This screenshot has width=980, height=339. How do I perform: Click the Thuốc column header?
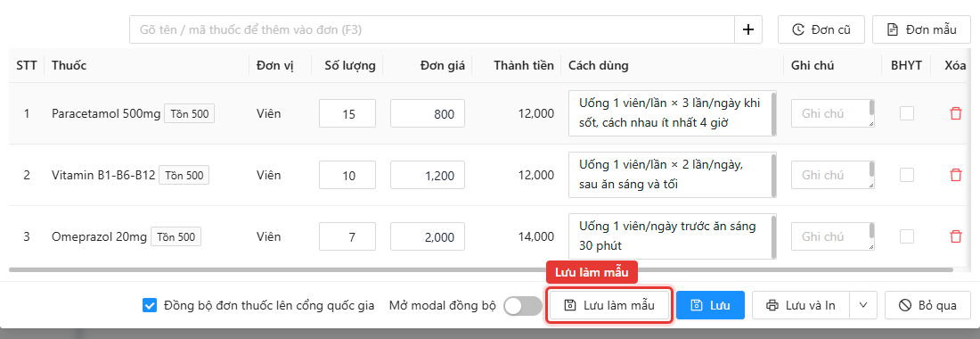click(x=69, y=65)
